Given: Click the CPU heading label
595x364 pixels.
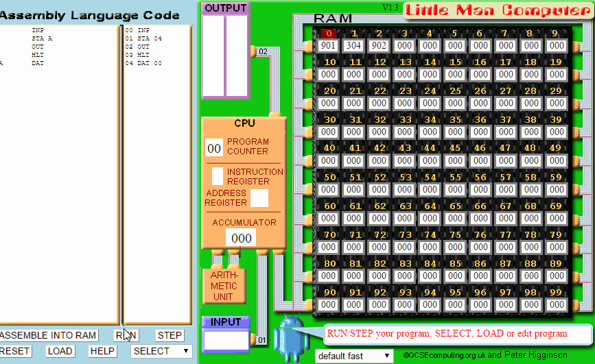Looking at the screenshot, I should coord(244,123).
